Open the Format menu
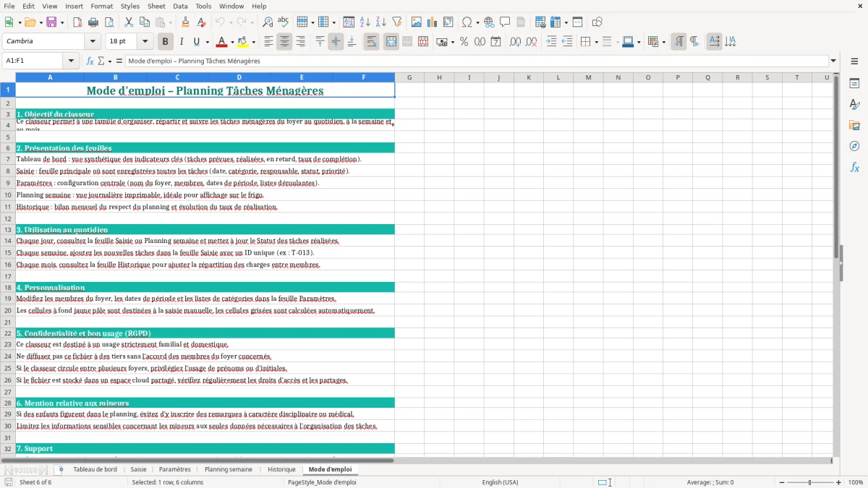The width and height of the screenshot is (868, 488). click(x=101, y=6)
